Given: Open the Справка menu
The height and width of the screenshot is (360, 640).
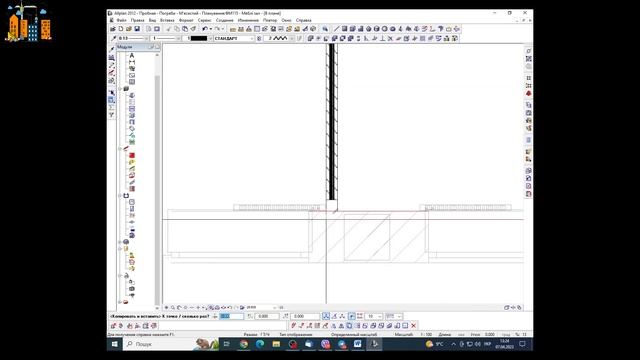Looking at the screenshot, I should 304,20.
